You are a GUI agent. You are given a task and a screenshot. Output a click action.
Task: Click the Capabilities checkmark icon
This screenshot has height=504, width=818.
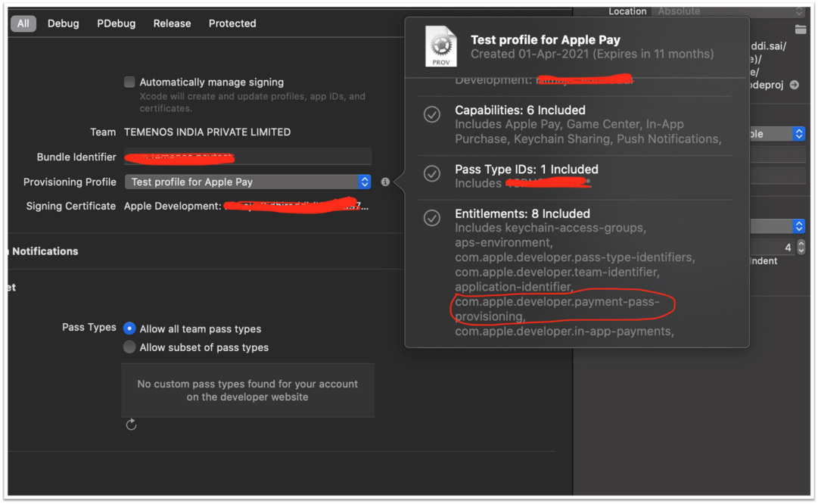tap(431, 115)
